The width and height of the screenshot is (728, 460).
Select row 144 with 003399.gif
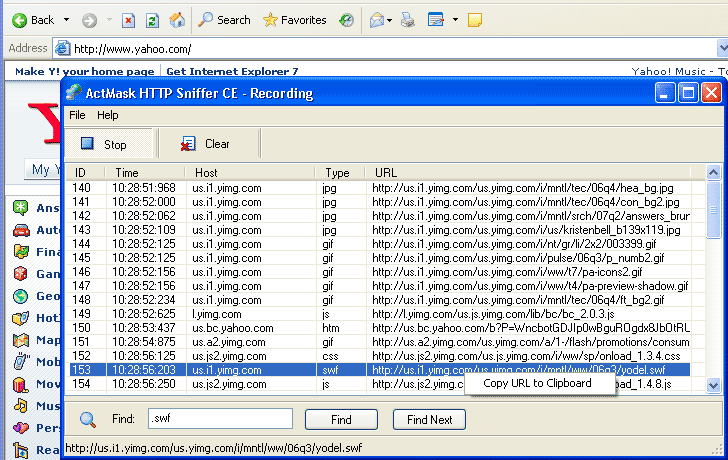point(380,244)
